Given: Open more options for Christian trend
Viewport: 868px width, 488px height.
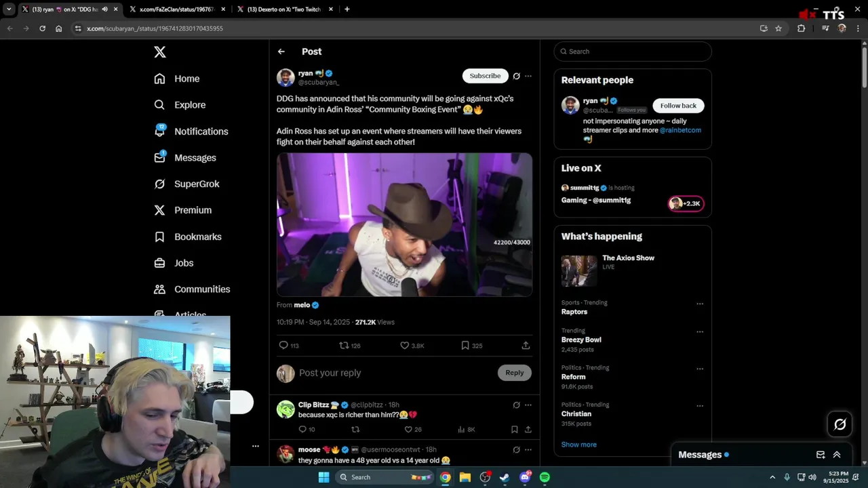Looking at the screenshot, I should [x=700, y=406].
